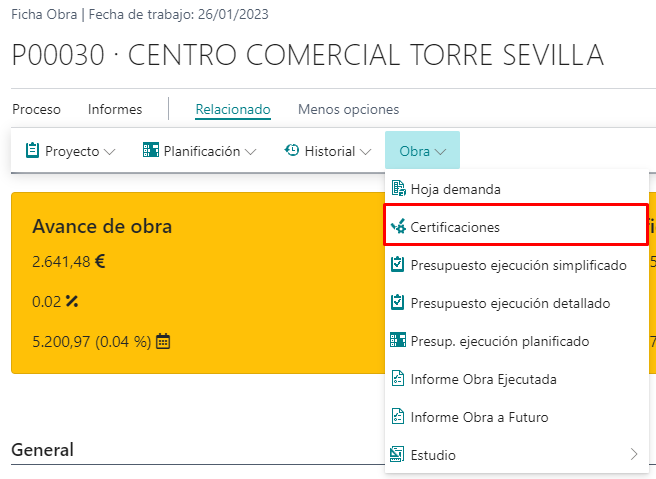
Task: Click the 0.02 percentage value
Action: [x=46, y=302]
